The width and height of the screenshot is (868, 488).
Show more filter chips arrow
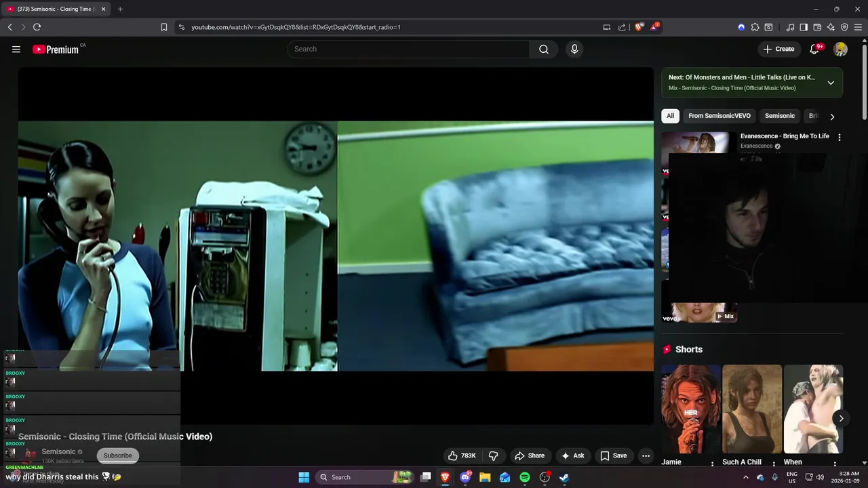[x=833, y=117]
